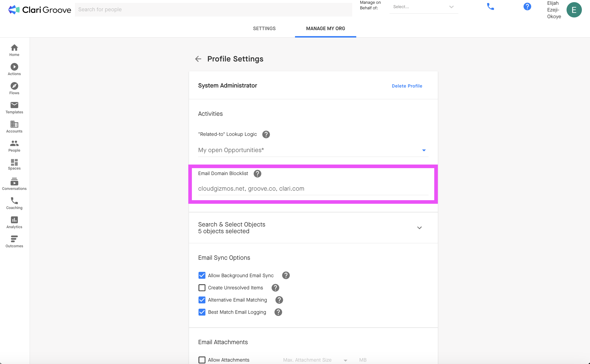Screen dimensions: 590x364
Task: Click the back arrow beside Profile Settings
Action: click(198, 59)
